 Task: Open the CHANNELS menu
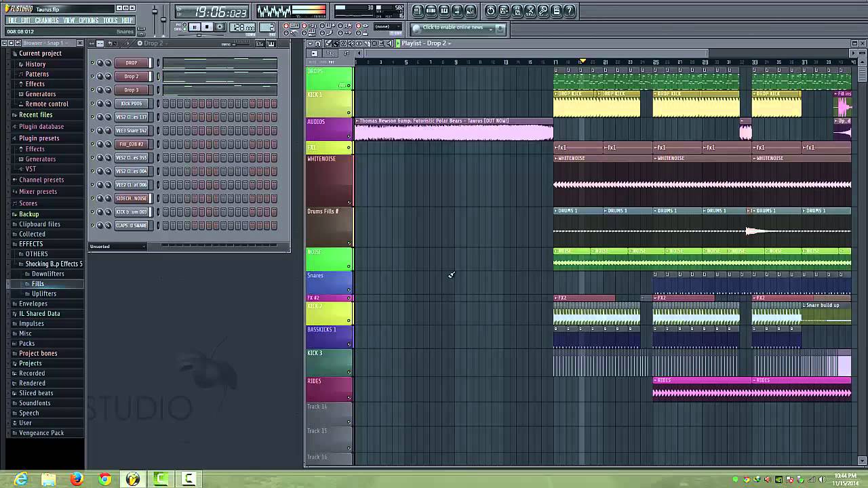[47, 20]
